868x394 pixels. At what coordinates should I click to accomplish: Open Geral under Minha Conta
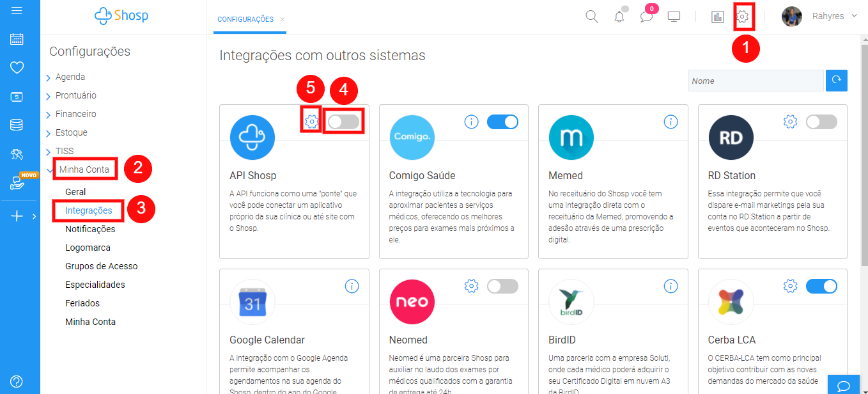(x=75, y=192)
